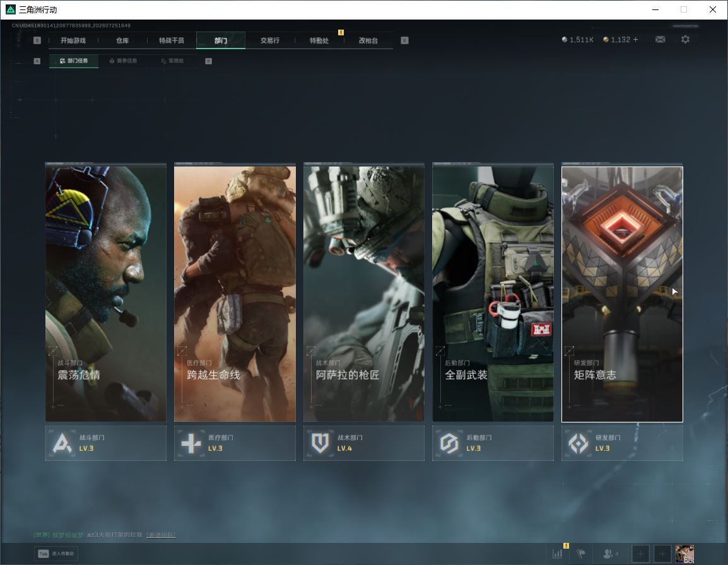Click the Tab 进入特勤处 button
This screenshot has height=565, width=728.
[x=56, y=554]
